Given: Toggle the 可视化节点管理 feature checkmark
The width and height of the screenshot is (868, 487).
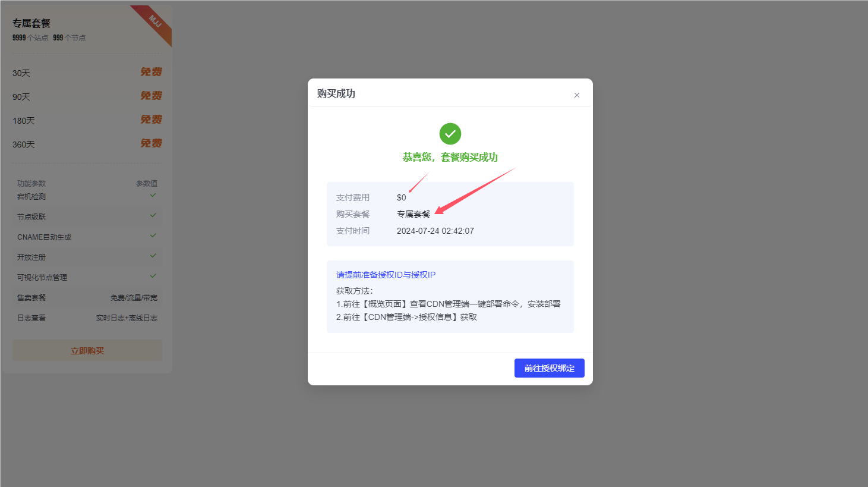Looking at the screenshot, I should pyautogui.click(x=153, y=277).
